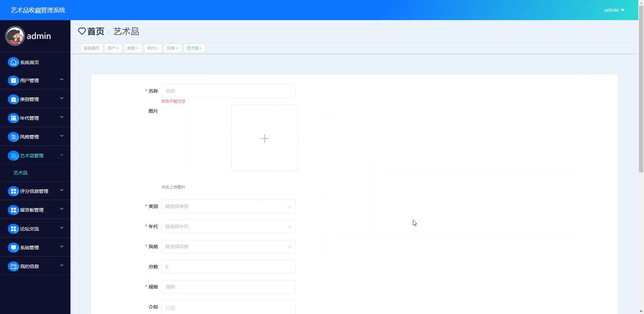The width and height of the screenshot is (644, 314).
Task: Open the admin user dropdown in header
Action: click(614, 10)
